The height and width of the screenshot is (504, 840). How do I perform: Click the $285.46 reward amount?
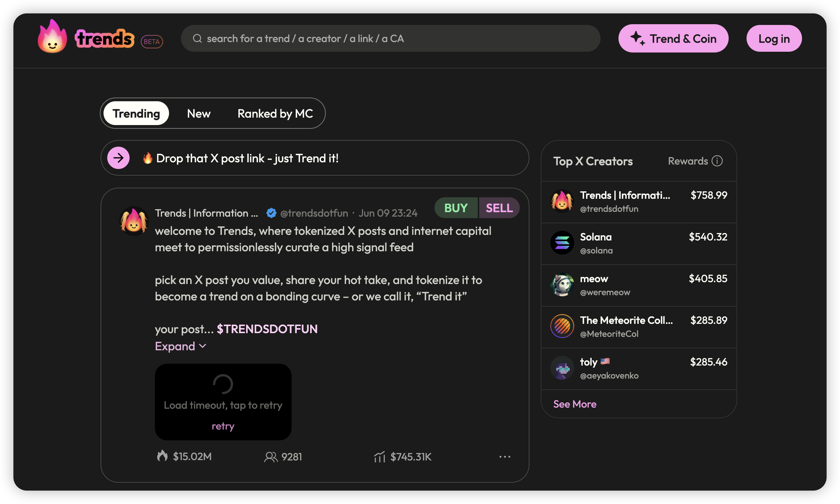(x=709, y=362)
